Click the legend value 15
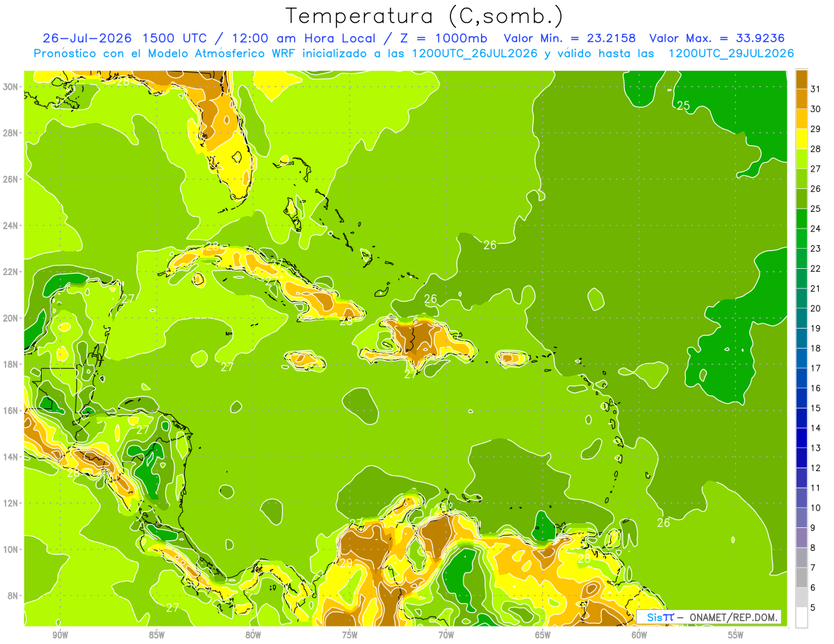Viewport: 834px width, 644px height. pos(816,408)
